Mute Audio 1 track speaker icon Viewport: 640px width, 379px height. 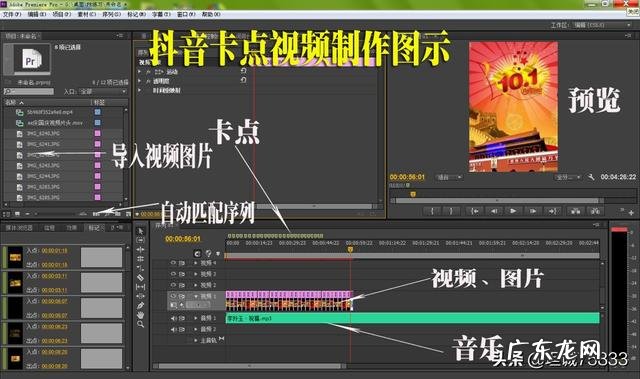[173, 318]
